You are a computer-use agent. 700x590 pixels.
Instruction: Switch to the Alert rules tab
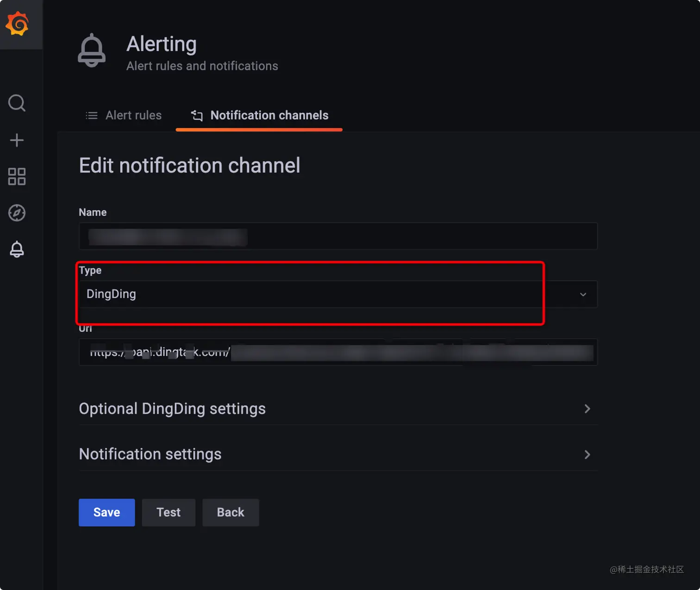coord(124,115)
